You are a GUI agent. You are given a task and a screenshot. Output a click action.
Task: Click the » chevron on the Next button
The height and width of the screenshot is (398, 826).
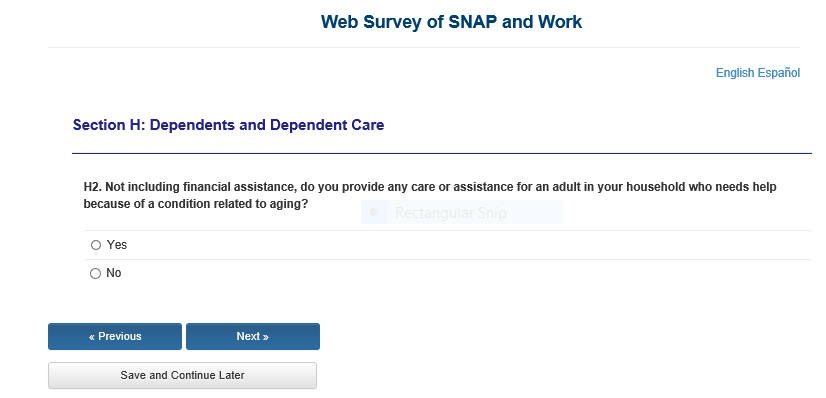(x=266, y=336)
